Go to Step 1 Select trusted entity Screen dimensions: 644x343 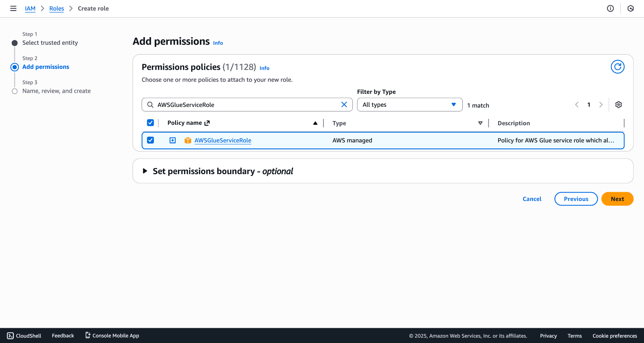coord(50,43)
